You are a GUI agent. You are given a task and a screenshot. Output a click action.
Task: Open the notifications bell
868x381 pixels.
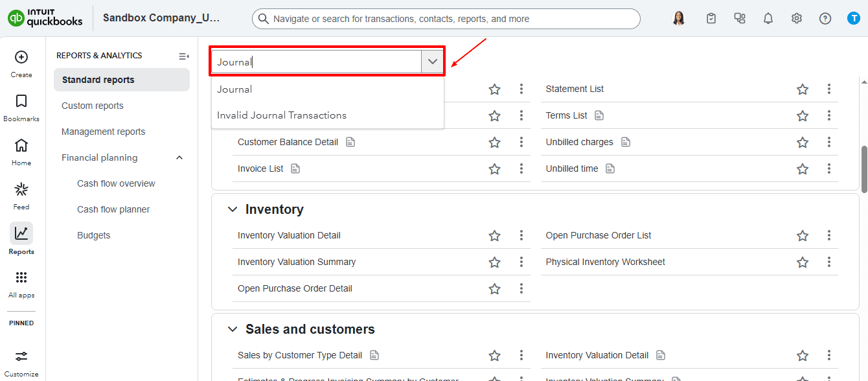tap(768, 19)
